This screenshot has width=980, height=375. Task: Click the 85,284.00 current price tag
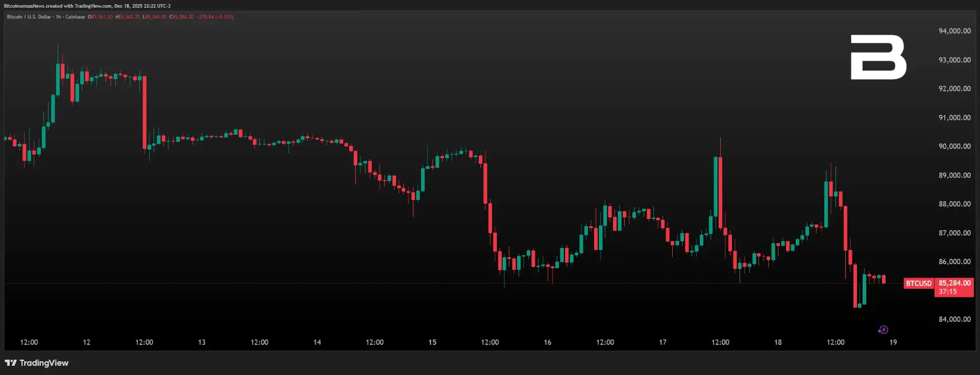point(954,283)
